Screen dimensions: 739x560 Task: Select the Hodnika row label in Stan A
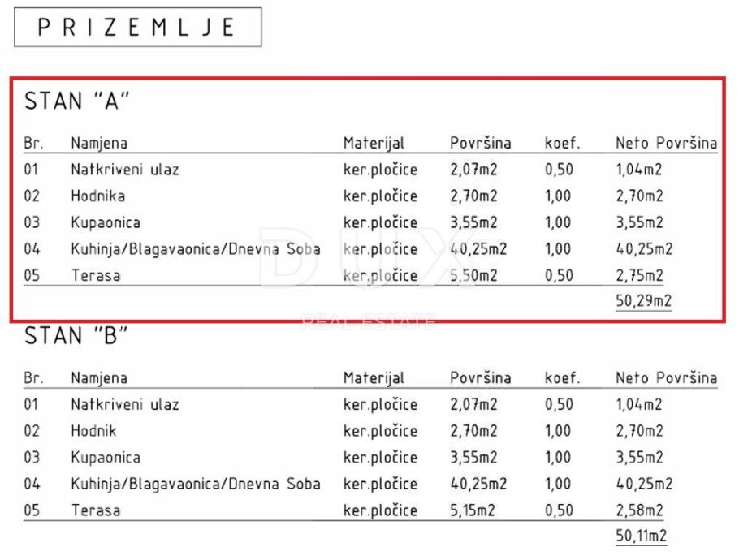pos(98,196)
